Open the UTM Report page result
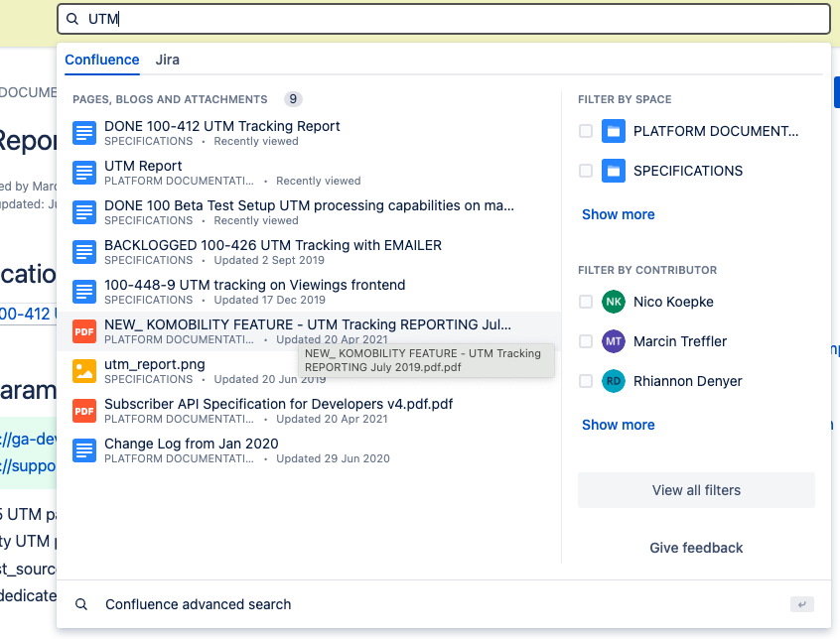The image size is (840, 639). point(309,173)
